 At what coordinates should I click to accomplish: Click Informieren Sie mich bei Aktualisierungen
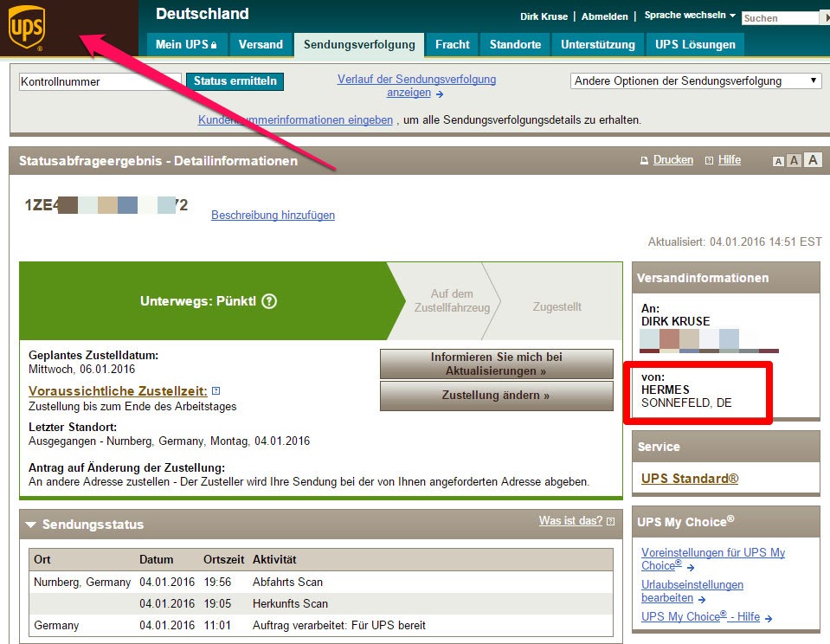coord(497,364)
